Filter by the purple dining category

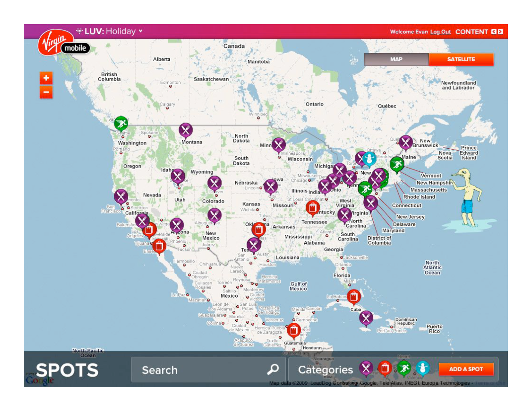coord(366,368)
